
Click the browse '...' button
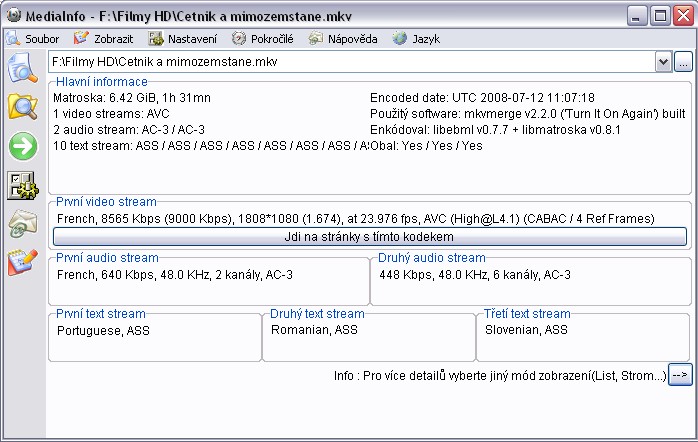[x=683, y=62]
